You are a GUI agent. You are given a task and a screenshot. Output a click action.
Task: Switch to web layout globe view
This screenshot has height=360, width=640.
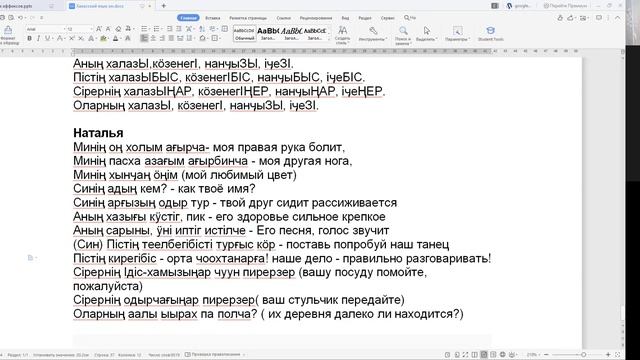(502, 355)
